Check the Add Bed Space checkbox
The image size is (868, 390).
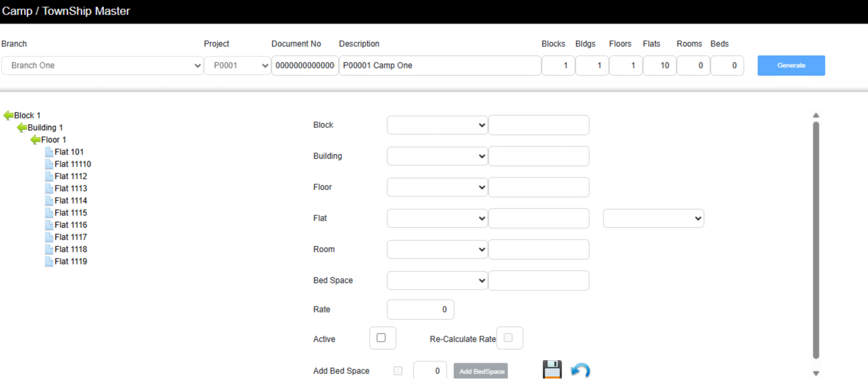tap(398, 371)
